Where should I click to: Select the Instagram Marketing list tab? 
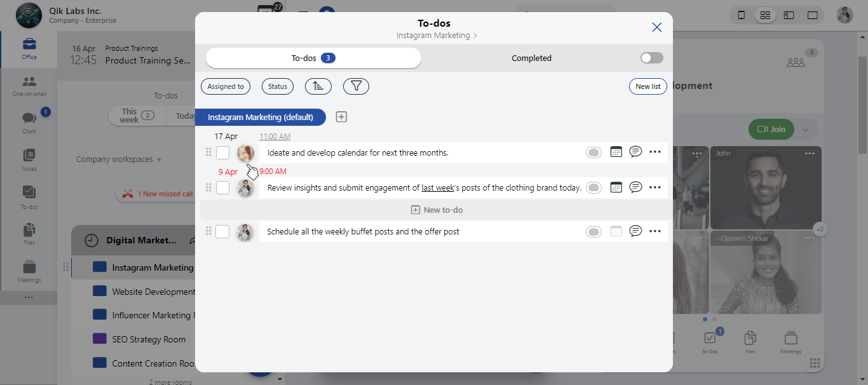click(x=261, y=117)
